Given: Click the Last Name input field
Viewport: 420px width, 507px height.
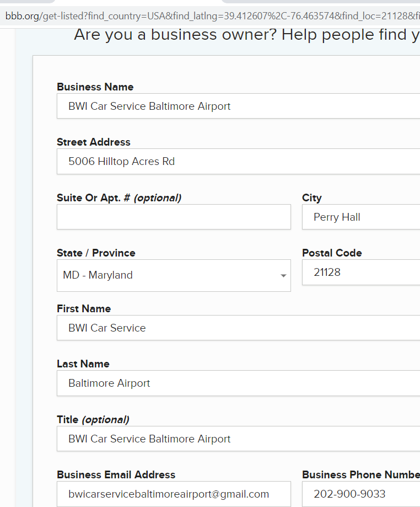Looking at the screenshot, I should tap(239, 383).
